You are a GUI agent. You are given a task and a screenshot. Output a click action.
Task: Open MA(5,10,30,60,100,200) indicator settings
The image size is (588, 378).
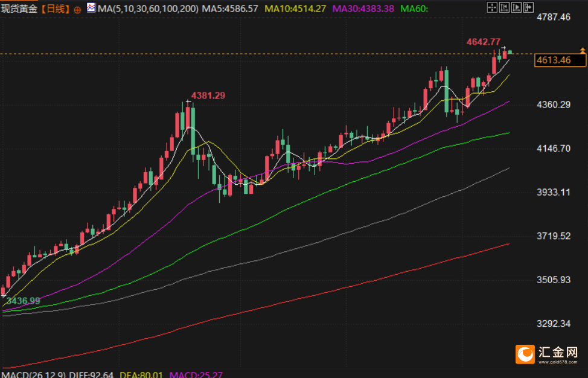tap(148, 8)
